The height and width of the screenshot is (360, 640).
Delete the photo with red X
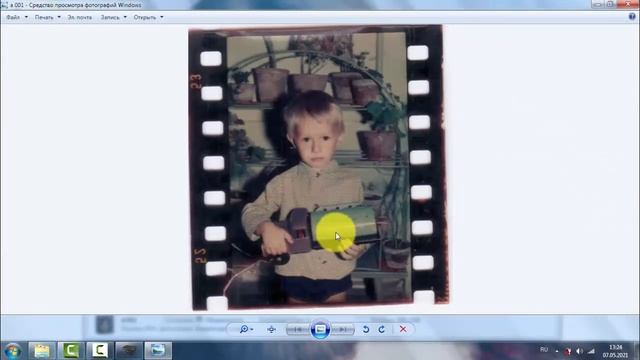point(403,329)
